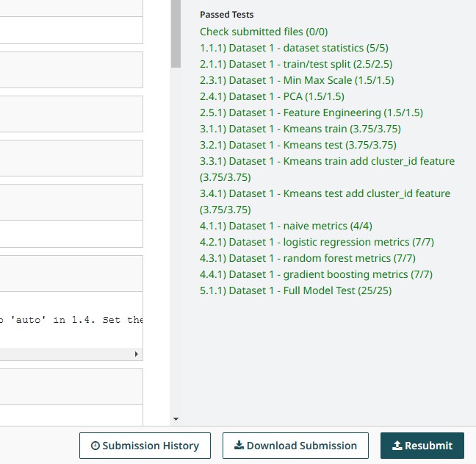
Task: Select the 'Check submitted files (0/0)' test
Action: [x=263, y=32]
